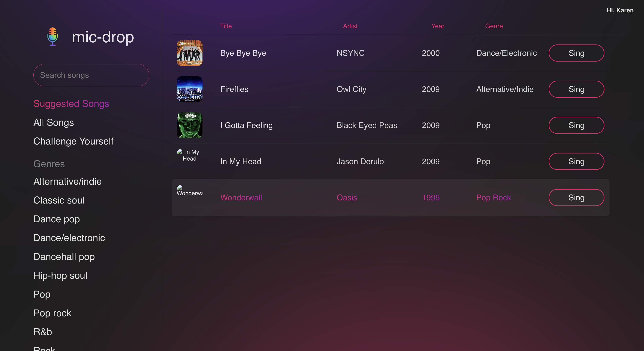Click the Hi, Karen user greeting
The width and height of the screenshot is (644, 351).
pos(620,10)
